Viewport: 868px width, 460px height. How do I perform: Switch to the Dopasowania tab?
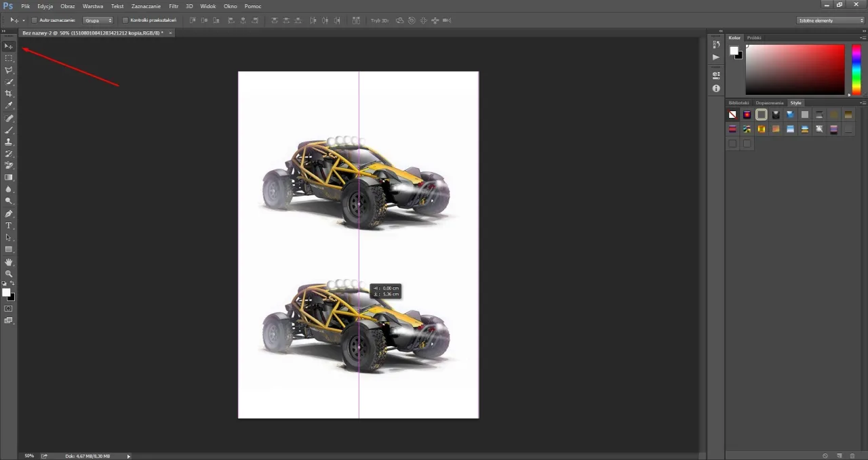tap(769, 103)
